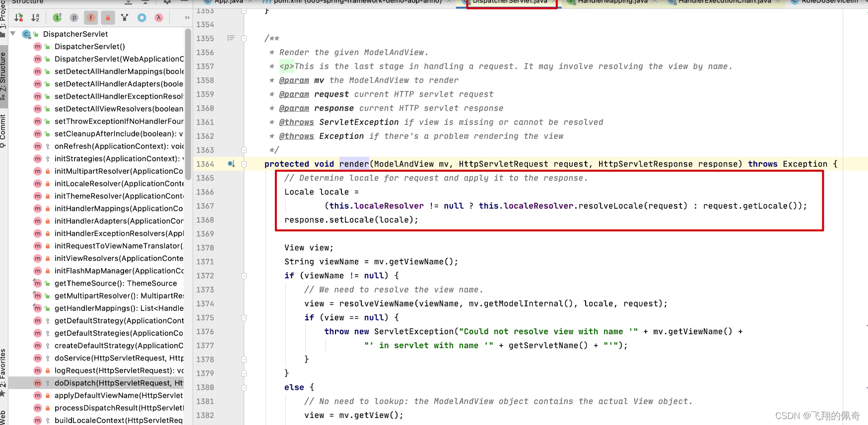Click line number 1364 in gutter

point(205,164)
